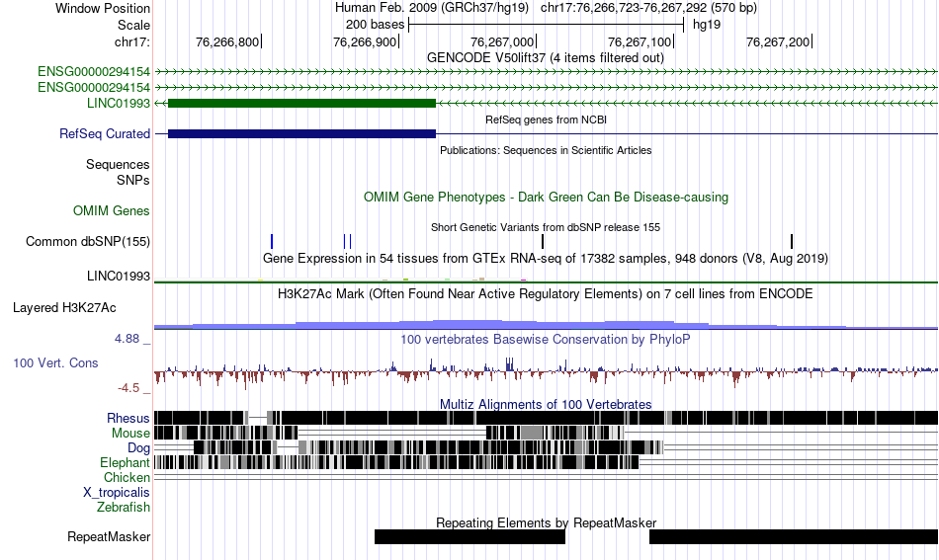Click the X_tropicalis alignment label
Image resolution: width=939 pixels, height=560 pixels.
[x=117, y=493]
